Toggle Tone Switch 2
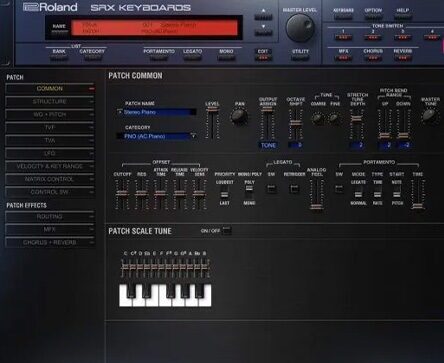This screenshot has width=444, height=363. [373, 38]
